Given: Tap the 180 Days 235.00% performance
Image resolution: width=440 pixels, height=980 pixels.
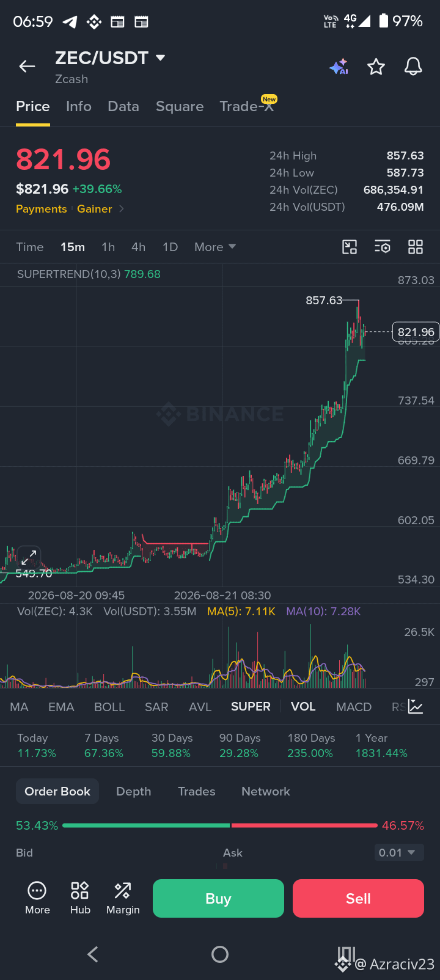Looking at the screenshot, I should pos(311,745).
